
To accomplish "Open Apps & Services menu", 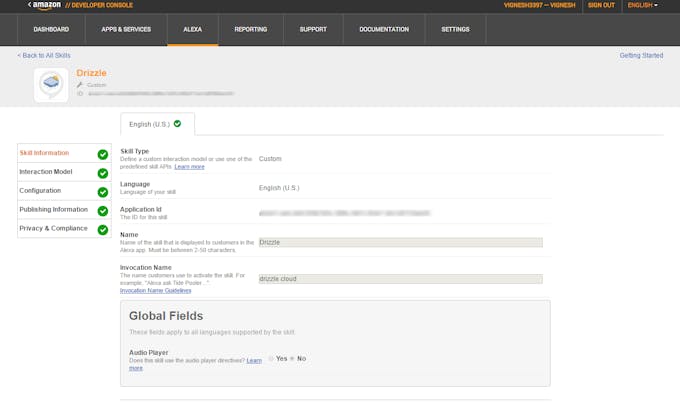I will click(126, 29).
